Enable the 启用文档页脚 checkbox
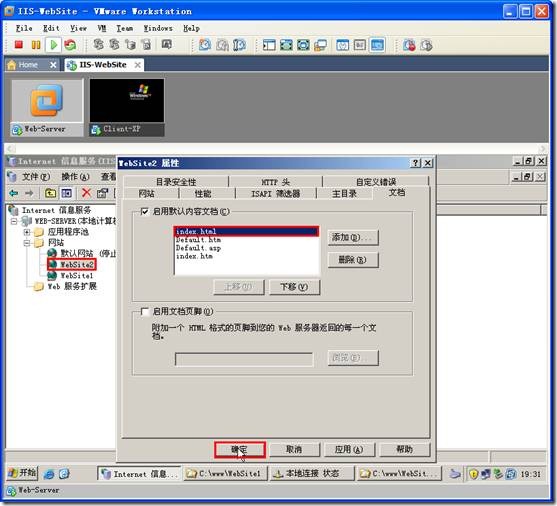The height and width of the screenshot is (506, 557). (144, 312)
